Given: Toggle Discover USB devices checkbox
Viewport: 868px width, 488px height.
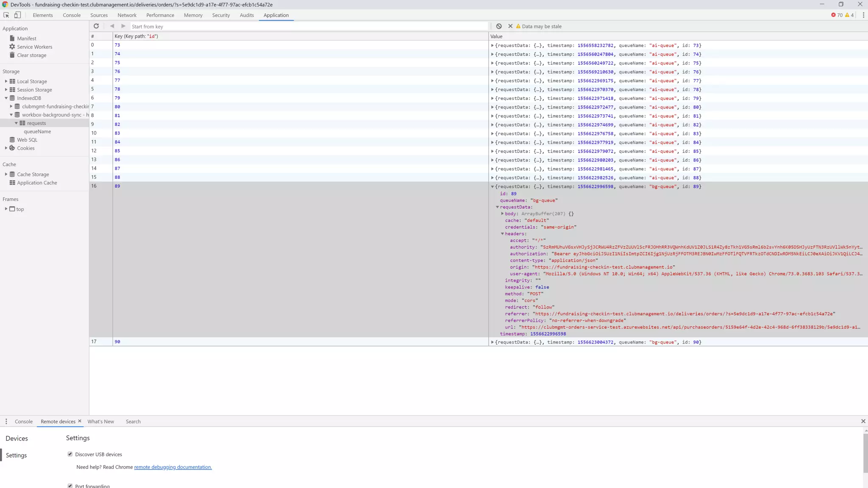Looking at the screenshot, I should pos(70,454).
